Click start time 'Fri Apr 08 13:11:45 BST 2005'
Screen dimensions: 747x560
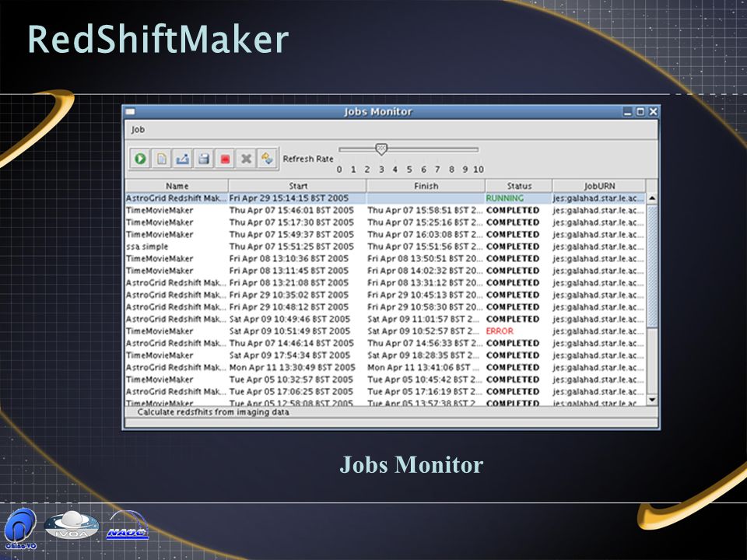[289, 271]
